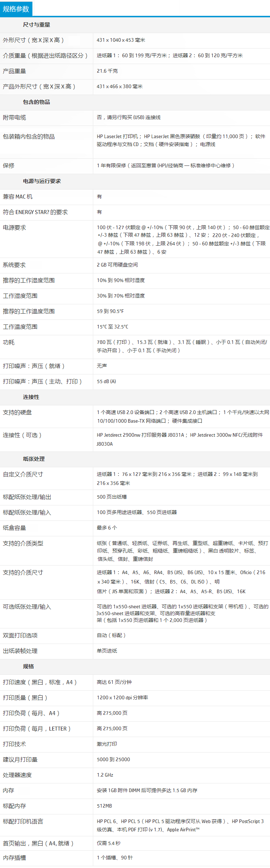Click the 纸盒容量 value 最多 6 个
The height and width of the screenshot is (868, 270).
tap(107, 528)
